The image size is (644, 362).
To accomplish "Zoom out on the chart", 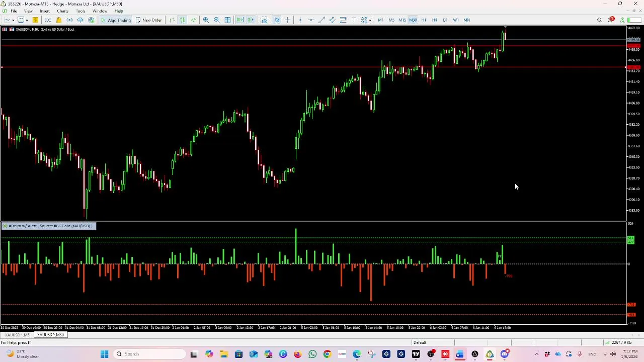I will pyautogui.click(x=216, y=20).
